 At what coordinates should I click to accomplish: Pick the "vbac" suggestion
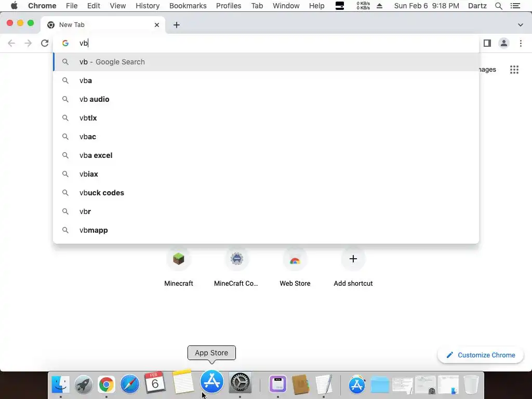pos(266,137)
